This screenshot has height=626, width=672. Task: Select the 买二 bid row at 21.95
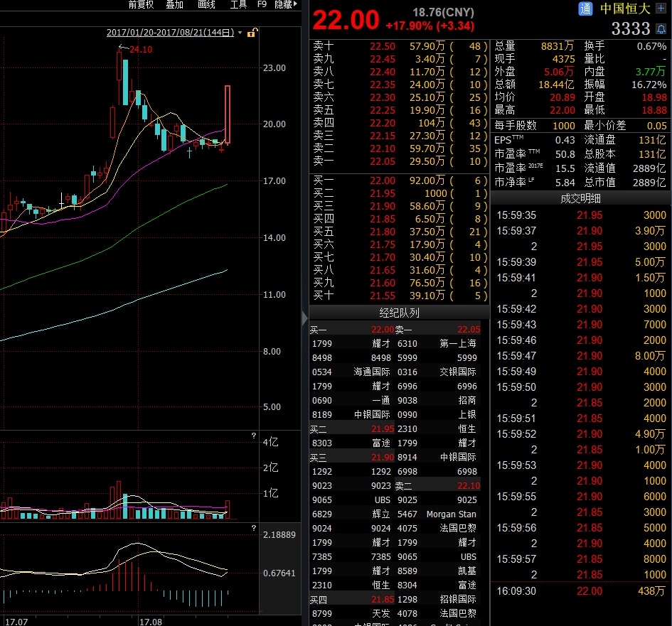tap(400, 193)
